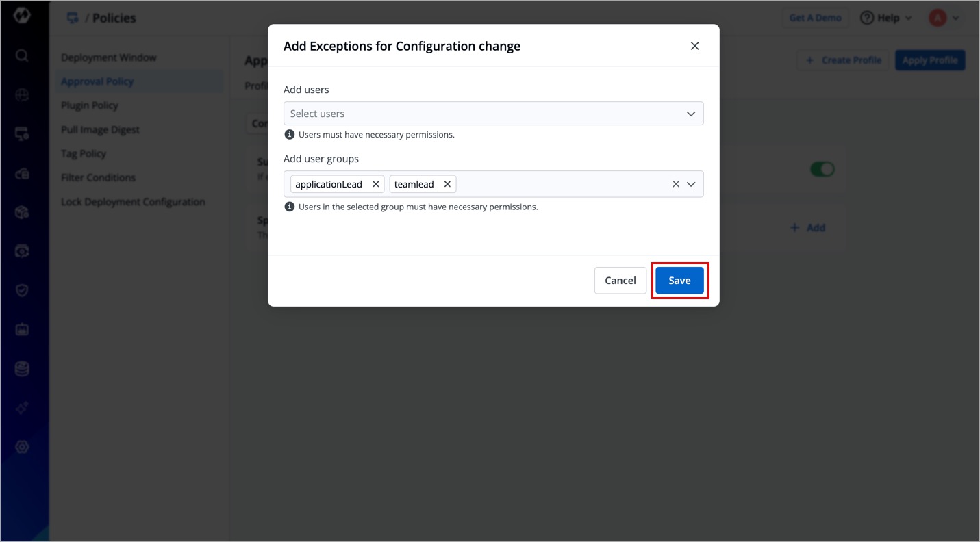Select Lock Deployment Configuration in the sidebar
Screen dimensions: 980x542
pyautogui.click(x=133, y=202)
